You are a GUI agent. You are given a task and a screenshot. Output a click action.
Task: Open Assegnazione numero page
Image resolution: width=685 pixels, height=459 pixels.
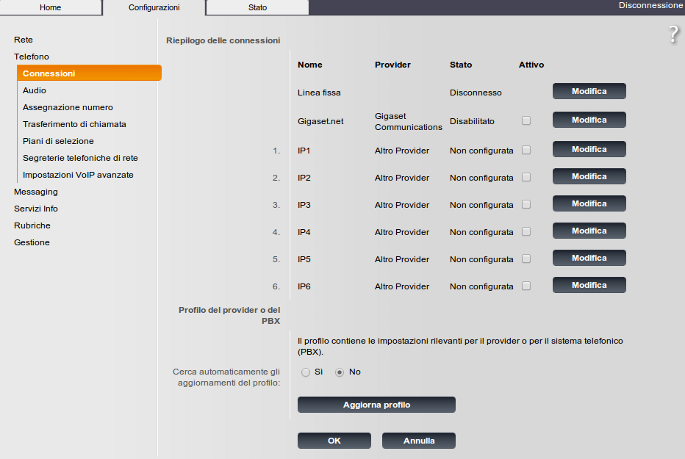[x=68, y=107]
